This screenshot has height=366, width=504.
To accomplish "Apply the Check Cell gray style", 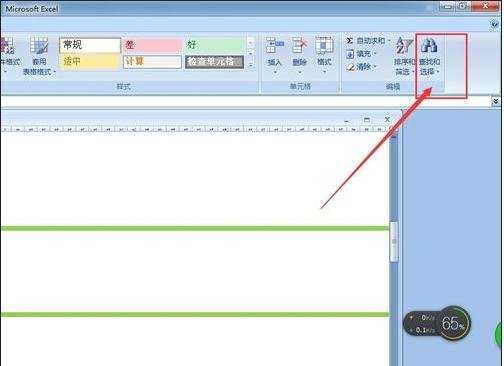I will pos(215,62).
